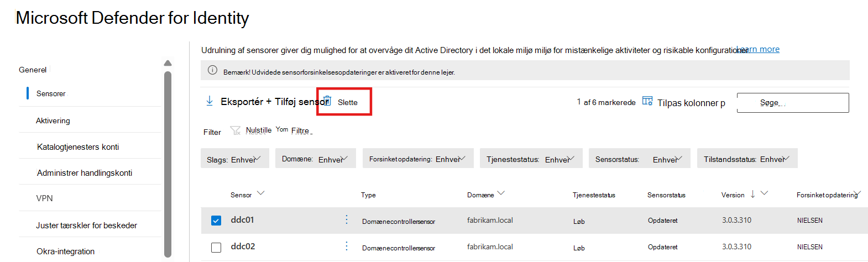868x262 pixels.
Task: Click the Slette trash can icon
Action: click(x=327, y=101)
